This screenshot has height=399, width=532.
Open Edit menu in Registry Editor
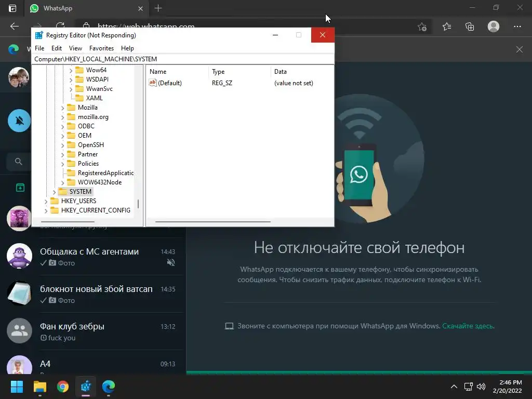pyautogui.click(x=56, y=48)
